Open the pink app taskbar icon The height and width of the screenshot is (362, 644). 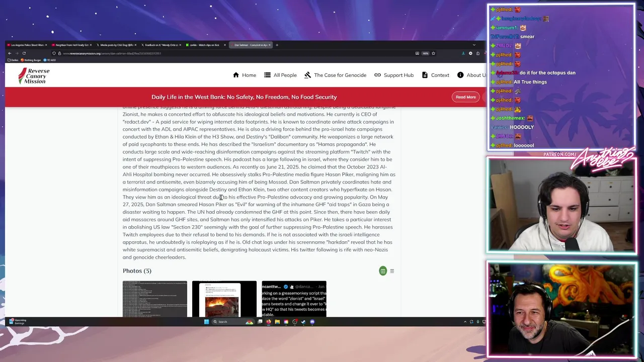click(x=286, y=322)
